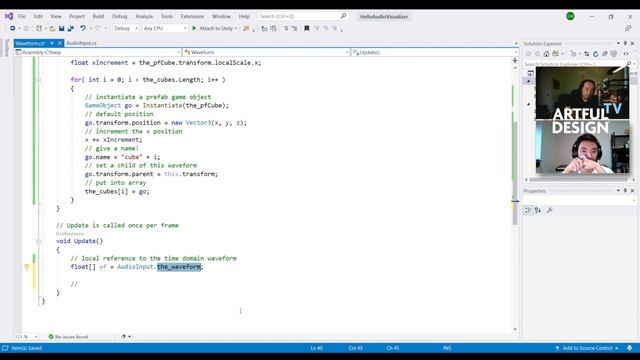The width and height of the screenshot is (640, 360).
Task: Collapse the Update method code block
Action: tap(38, 241)
